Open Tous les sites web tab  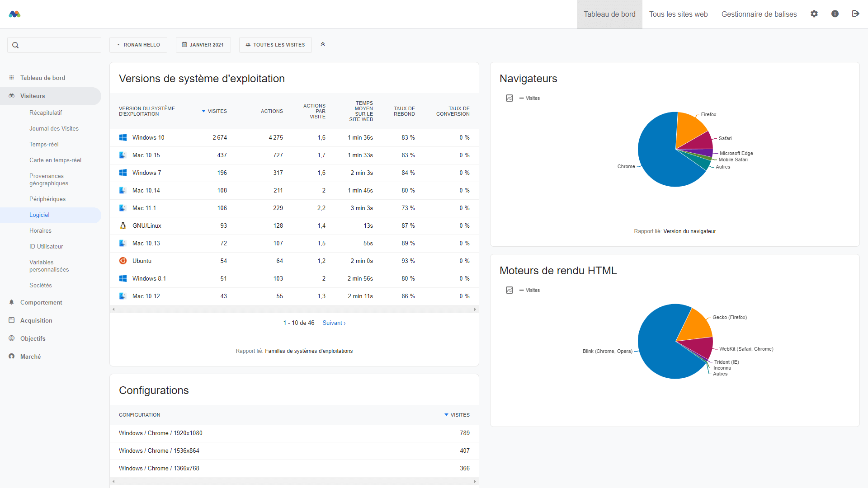[678, 14]
